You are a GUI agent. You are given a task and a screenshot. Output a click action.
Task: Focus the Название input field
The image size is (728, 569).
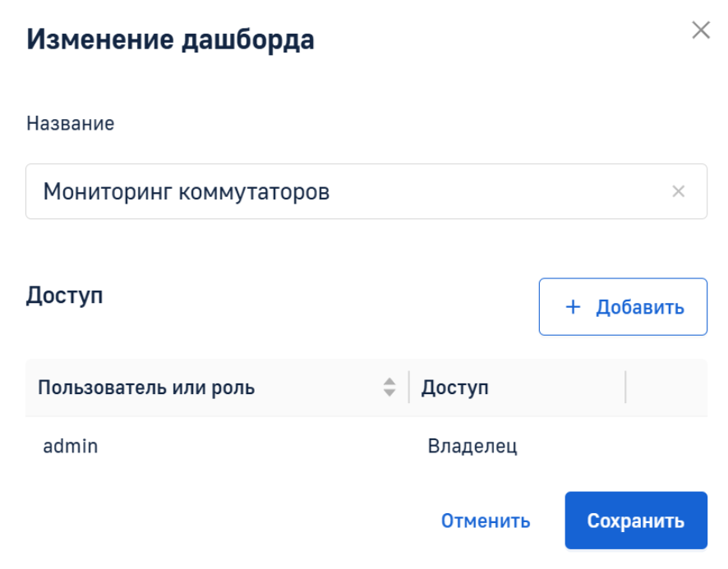pyautogui.click(x=366, y=191)
